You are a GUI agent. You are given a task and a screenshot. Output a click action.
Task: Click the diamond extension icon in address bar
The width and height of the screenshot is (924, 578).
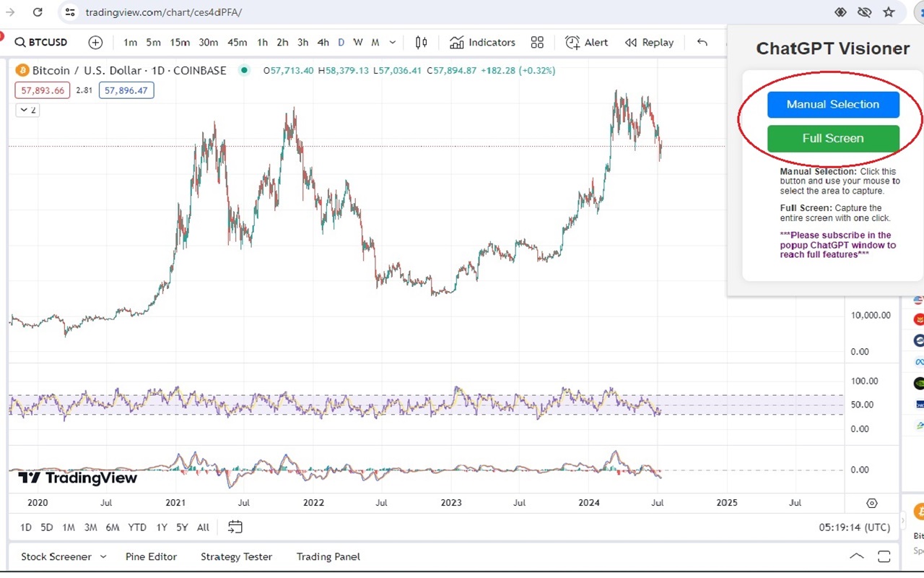840,12
